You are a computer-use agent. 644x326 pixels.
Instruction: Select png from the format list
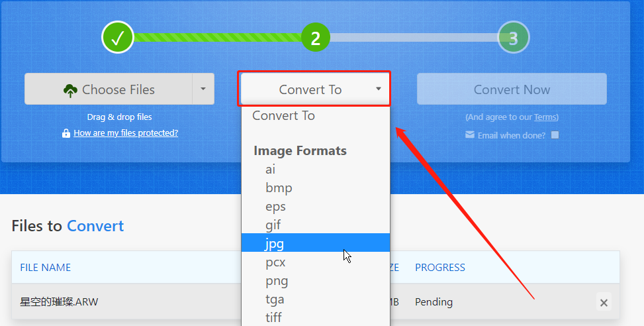click(x=316, y=281)
